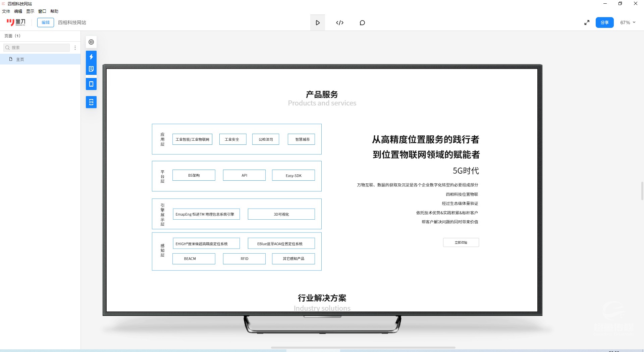Open the 67% zoom dropdown
The height and width of the screenshot is (352, 644).
pos(628,23)
